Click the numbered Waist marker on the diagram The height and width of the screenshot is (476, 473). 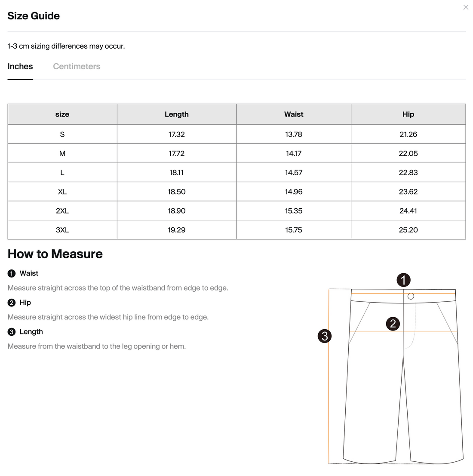(403, 280)
